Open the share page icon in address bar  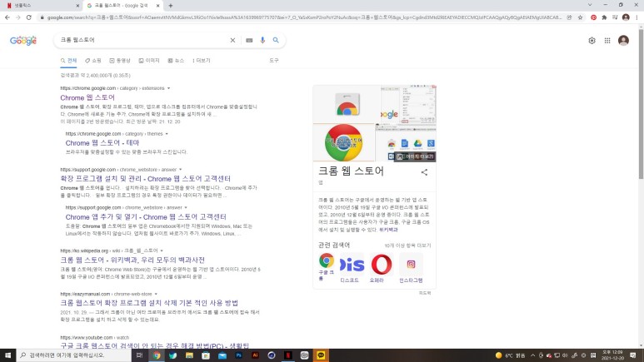569,17
